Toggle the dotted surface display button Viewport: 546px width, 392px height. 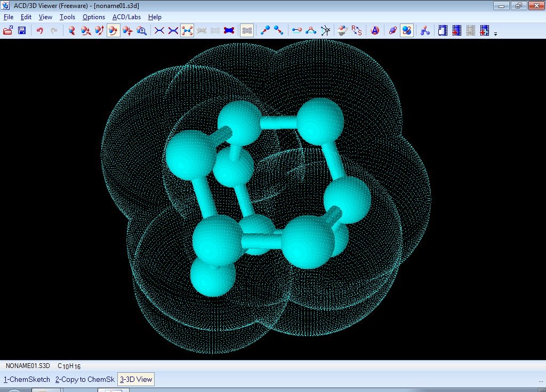pos(246,30)
